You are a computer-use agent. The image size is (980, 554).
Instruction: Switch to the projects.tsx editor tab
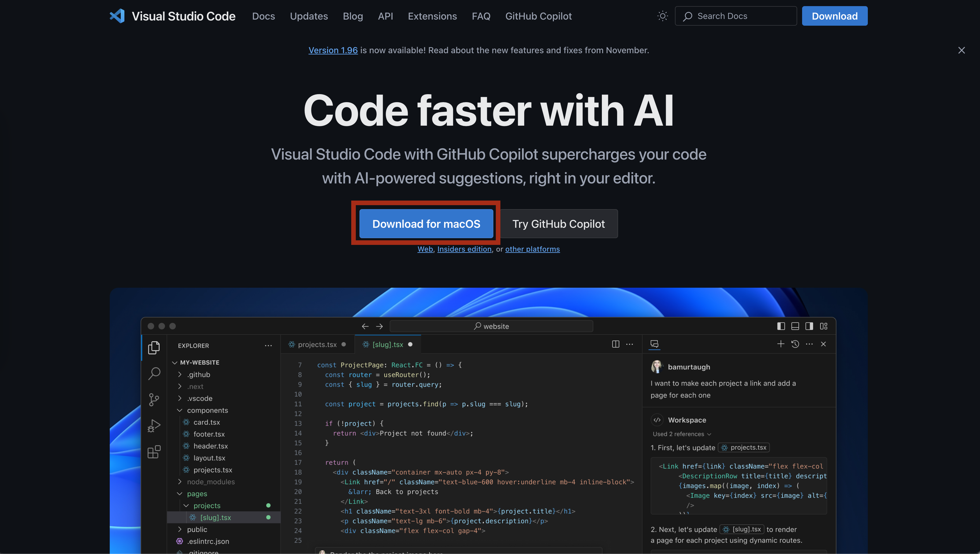point(318,344)
